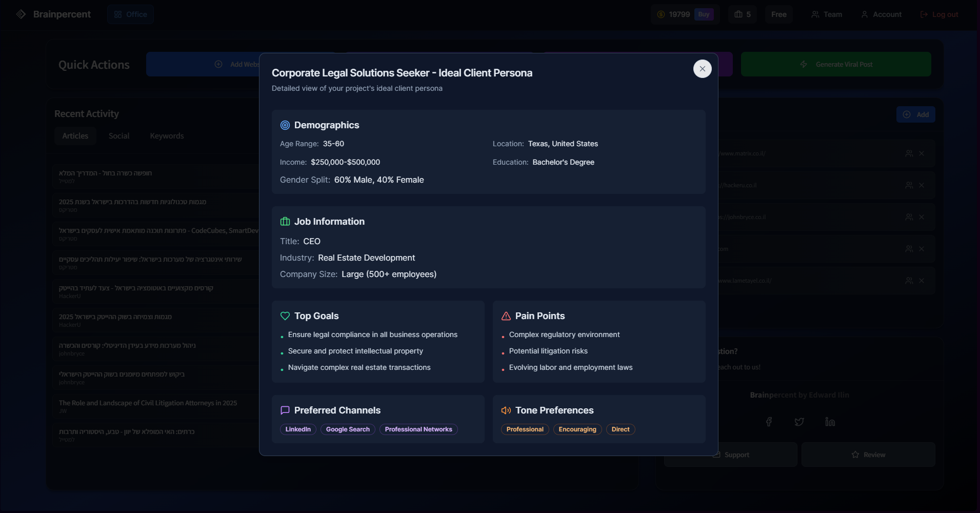Click '60% Male, 40% Female' gender split
980x513 pixels.
click(x=379, y=180)
